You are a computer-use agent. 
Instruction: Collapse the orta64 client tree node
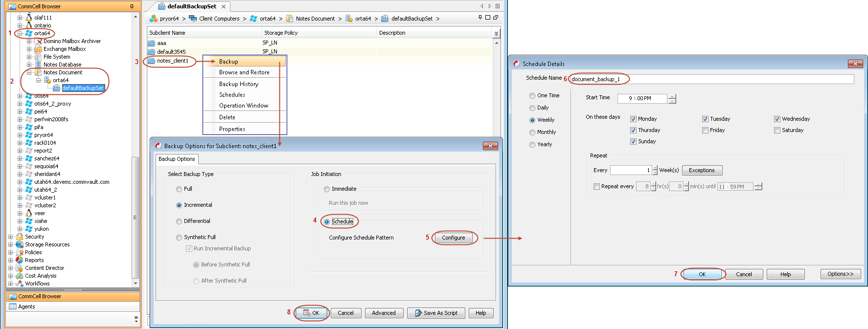[x=20, y=33]
